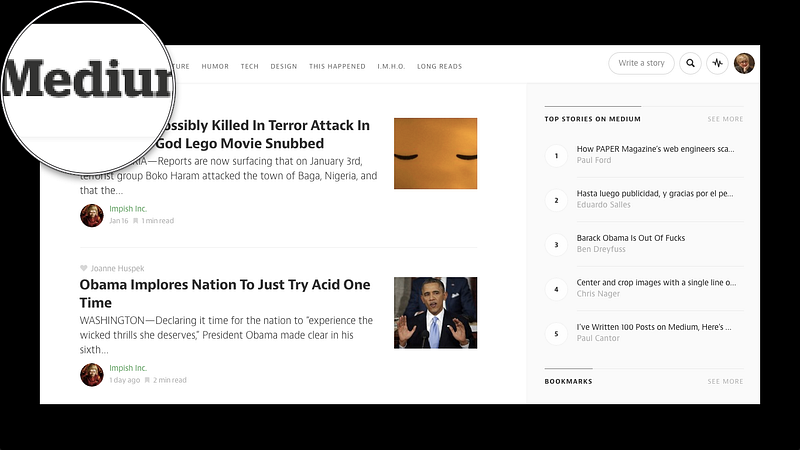Click recommender name Joanne Huspek
The image size is (800, 450).
click(x=117, y=268)
